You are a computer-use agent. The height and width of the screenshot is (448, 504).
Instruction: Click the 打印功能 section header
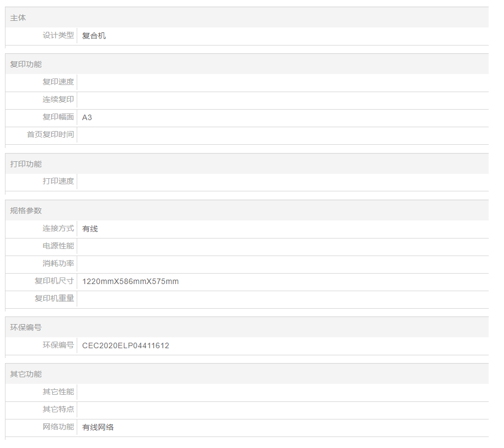tap(26, 164)
